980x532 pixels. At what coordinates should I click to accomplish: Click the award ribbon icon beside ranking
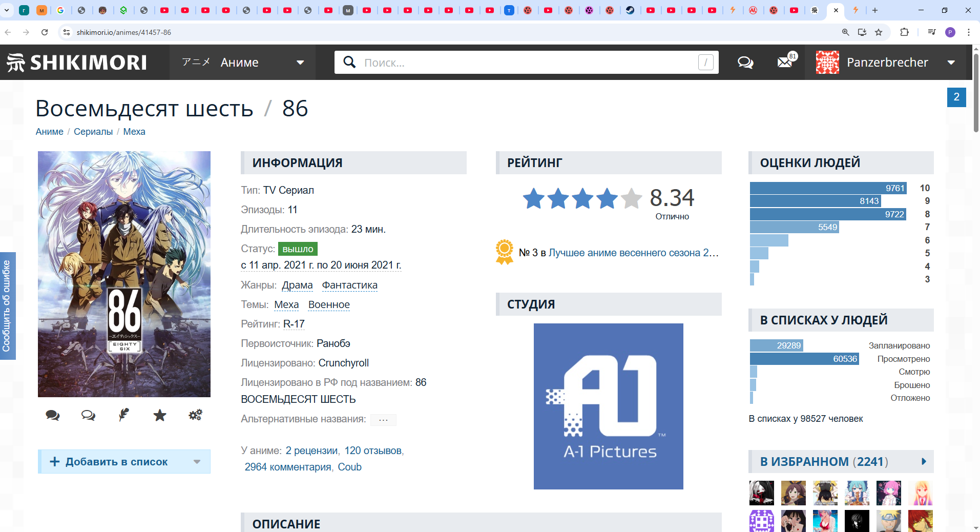505,252
